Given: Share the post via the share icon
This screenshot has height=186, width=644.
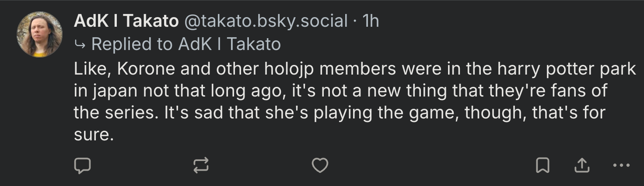Looking at the screenshot, I should (581, 165).
